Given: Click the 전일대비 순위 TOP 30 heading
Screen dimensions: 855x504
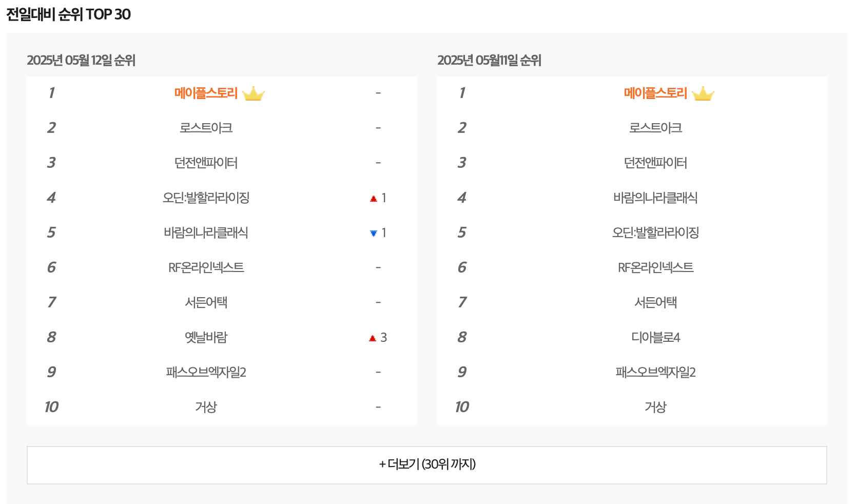Looking at the screenshot, I should (68, 14).
